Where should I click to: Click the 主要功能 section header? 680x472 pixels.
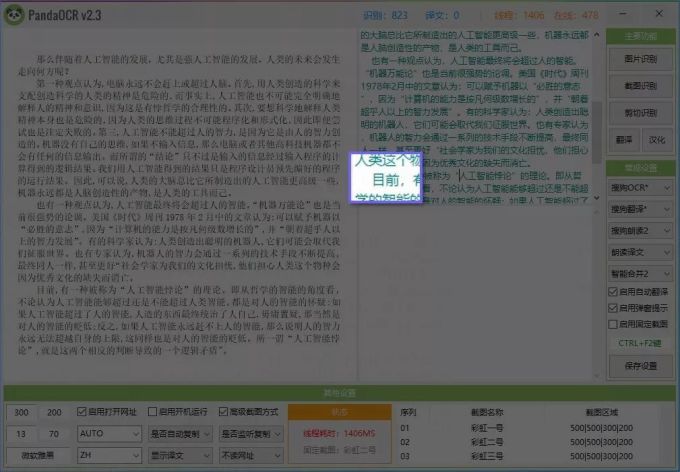coord(640,36)
